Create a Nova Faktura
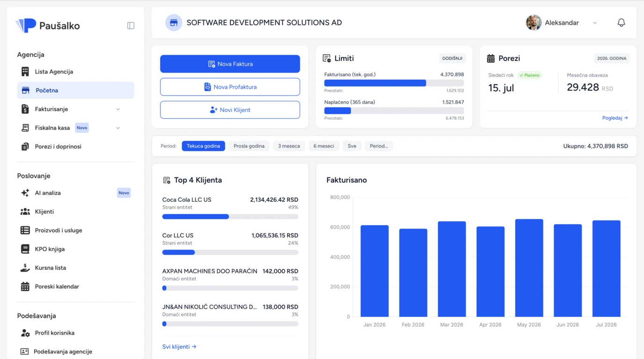 tap(230, 64)
